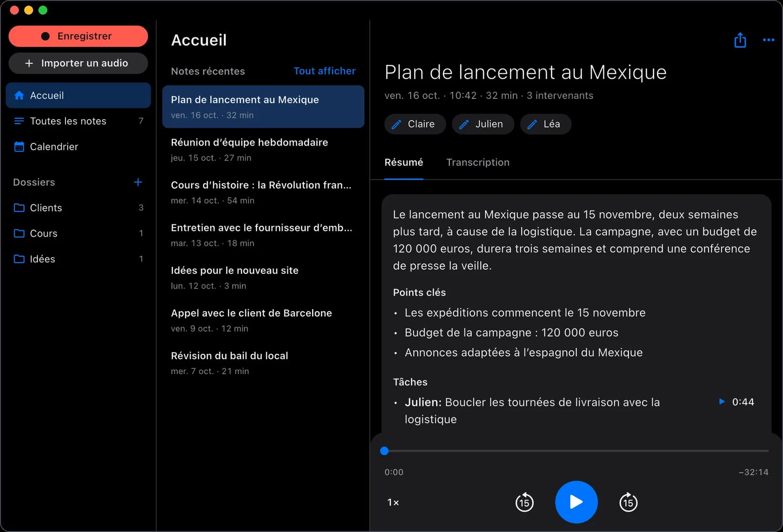
Task: Open the three-dot more options menu
Action: coord(769,40)
